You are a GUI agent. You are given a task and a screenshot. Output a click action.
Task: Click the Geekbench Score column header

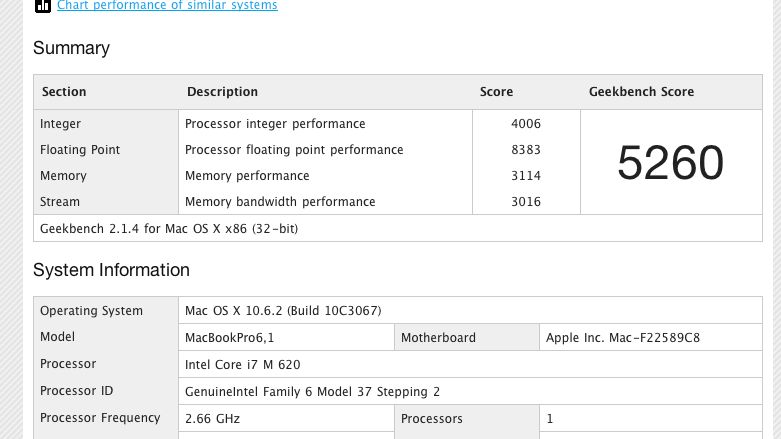click(641, 92)
